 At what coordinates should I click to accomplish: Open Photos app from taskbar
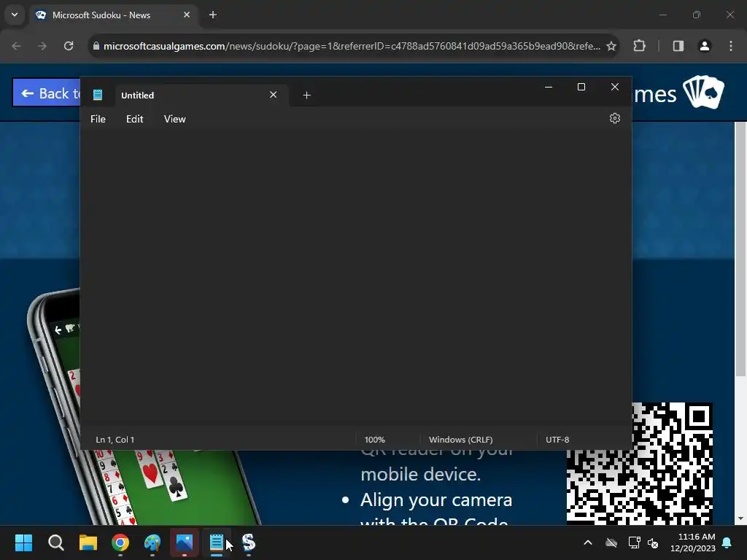click(185, 542)
